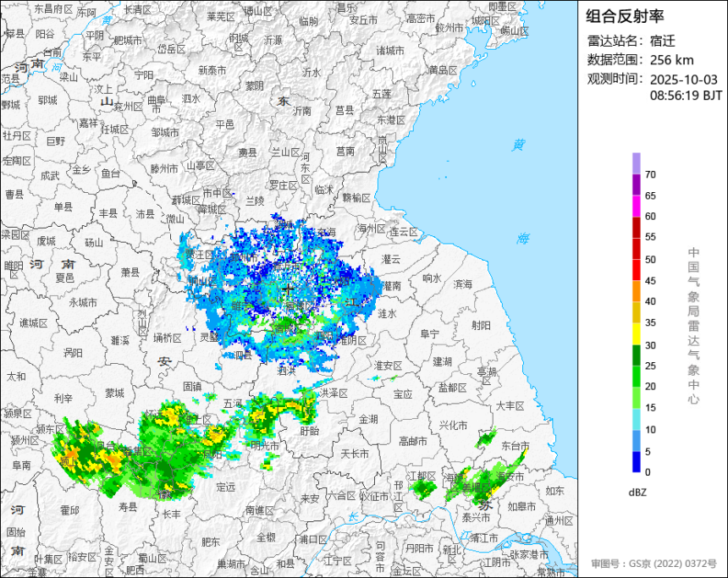
Task: Click the '新泰市' label on the map
Action: coord(212,70)
